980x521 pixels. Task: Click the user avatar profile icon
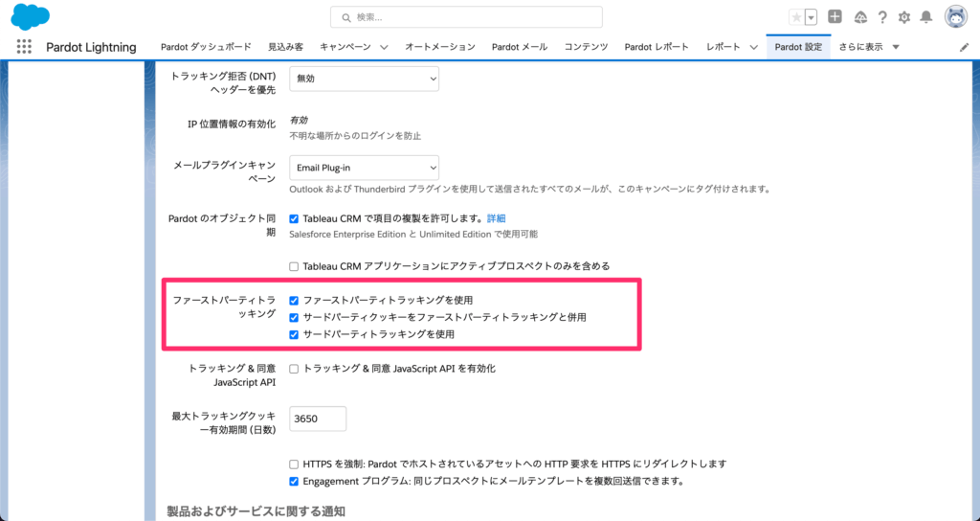956,17
